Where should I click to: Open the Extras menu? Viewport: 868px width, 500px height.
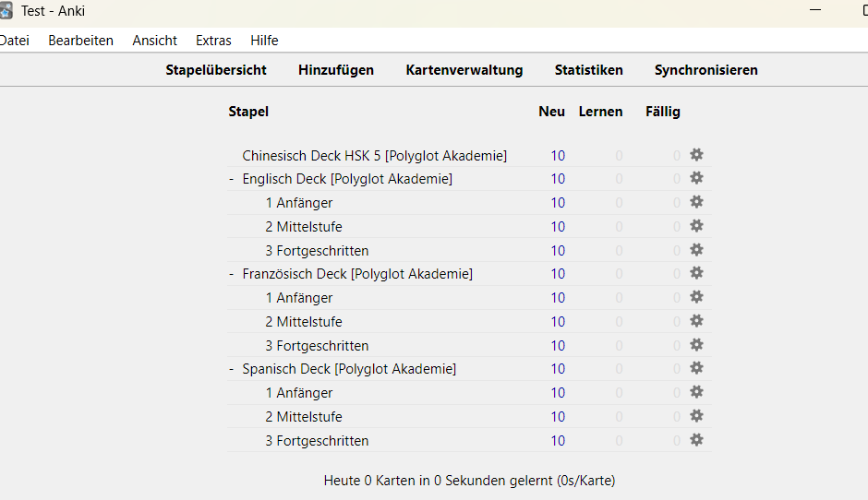[213, 41]
